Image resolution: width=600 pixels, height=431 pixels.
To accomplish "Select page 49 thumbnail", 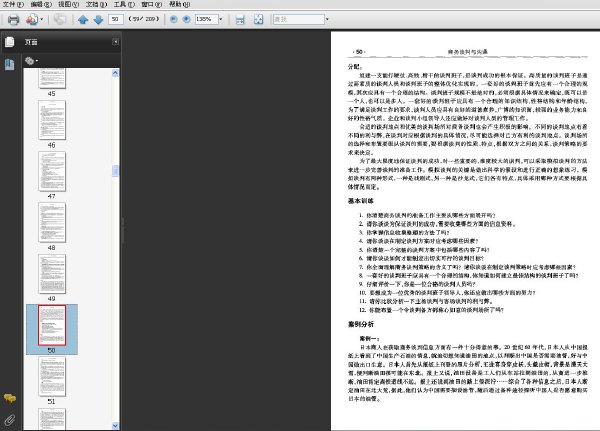I will tap(52, 274).
